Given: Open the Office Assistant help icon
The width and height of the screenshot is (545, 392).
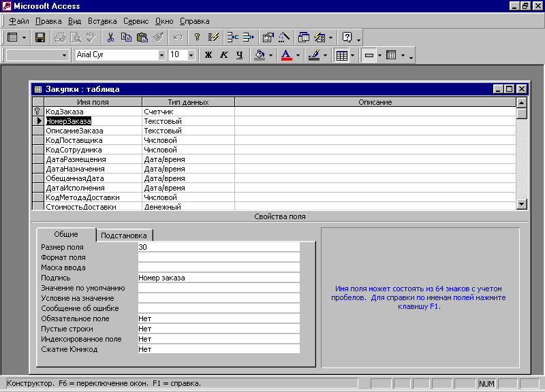Looking at the screenshot, I should pyautogui.click(x=347, y=37).
